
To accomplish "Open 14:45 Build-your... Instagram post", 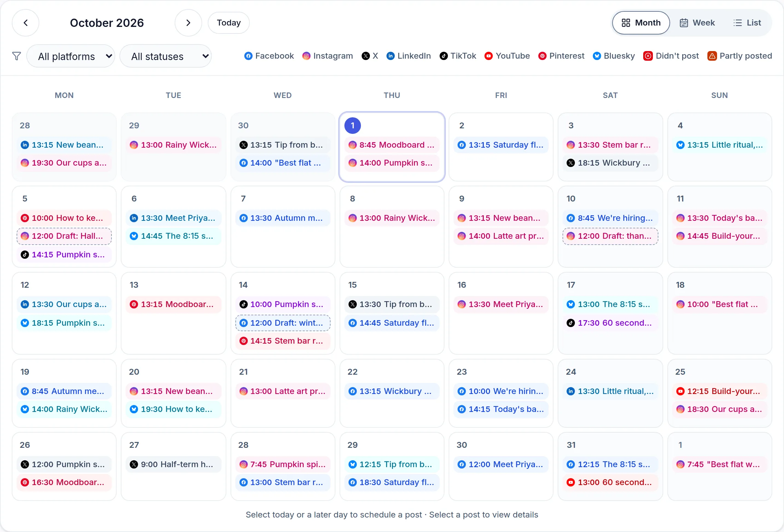I will pos(719,236).
